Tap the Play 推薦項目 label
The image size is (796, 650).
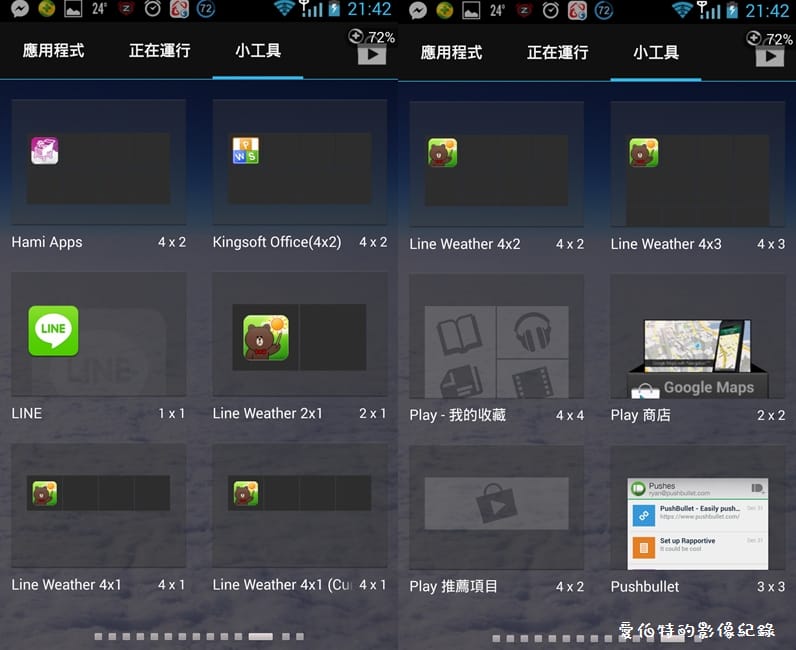click(453, 587)
